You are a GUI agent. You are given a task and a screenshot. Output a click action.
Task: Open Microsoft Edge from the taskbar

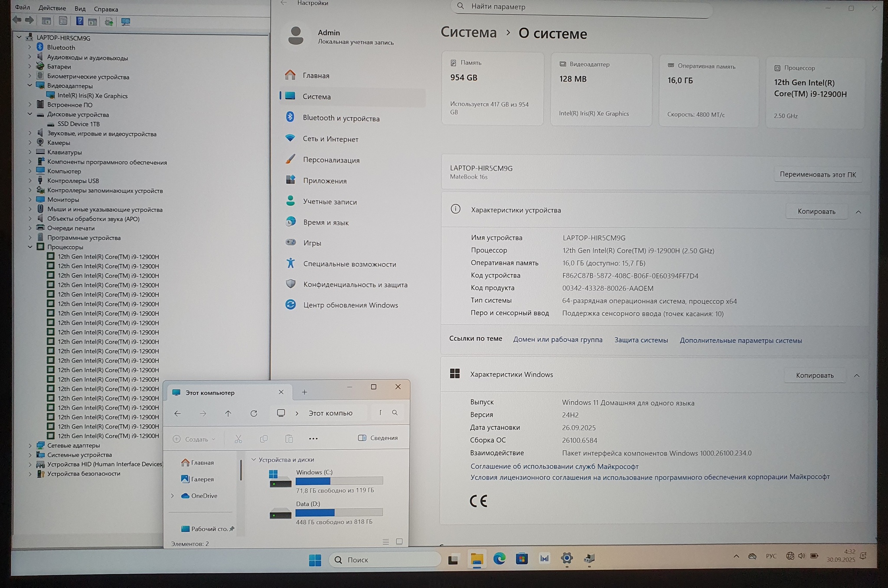click(499, 559)
